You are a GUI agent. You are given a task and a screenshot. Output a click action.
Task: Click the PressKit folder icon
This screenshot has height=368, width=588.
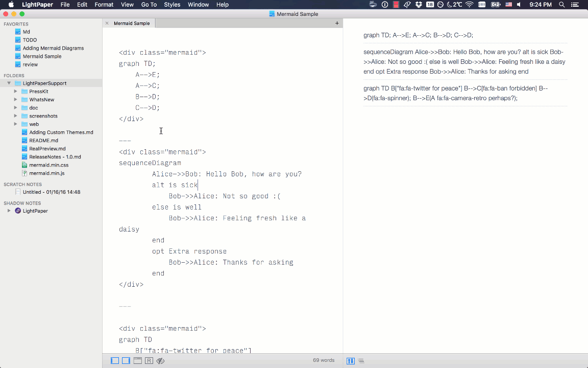point(24,91)
